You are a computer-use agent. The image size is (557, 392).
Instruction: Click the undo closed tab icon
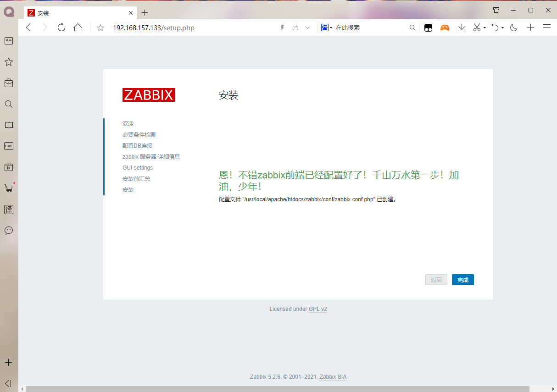[x=495, y=28]
